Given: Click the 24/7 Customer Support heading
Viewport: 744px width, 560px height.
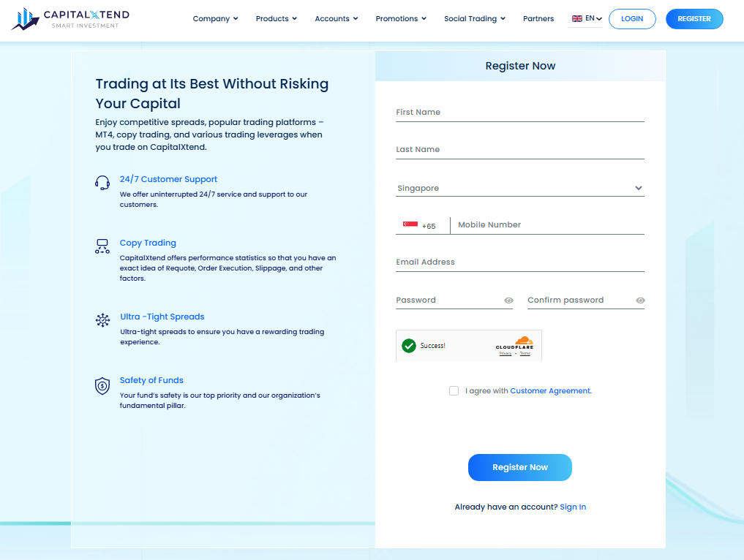Looking at the screenshot, I should pos(168,179).
